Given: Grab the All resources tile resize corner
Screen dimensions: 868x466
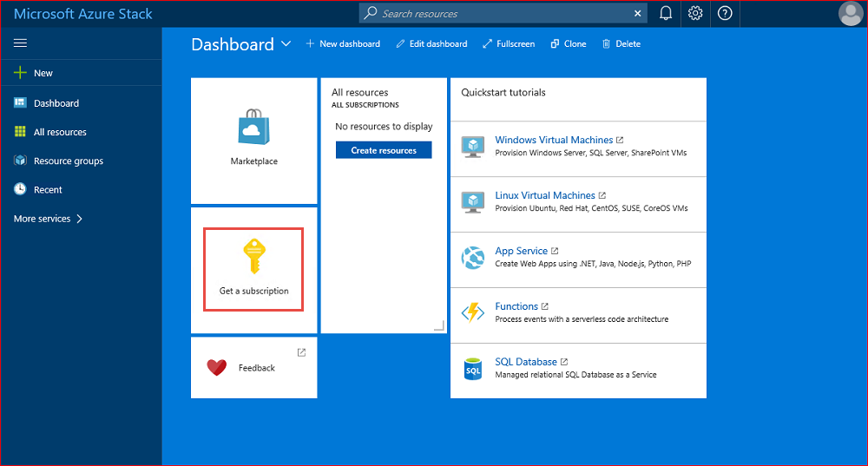Looking at the screenshot, I should pos(439,326).
